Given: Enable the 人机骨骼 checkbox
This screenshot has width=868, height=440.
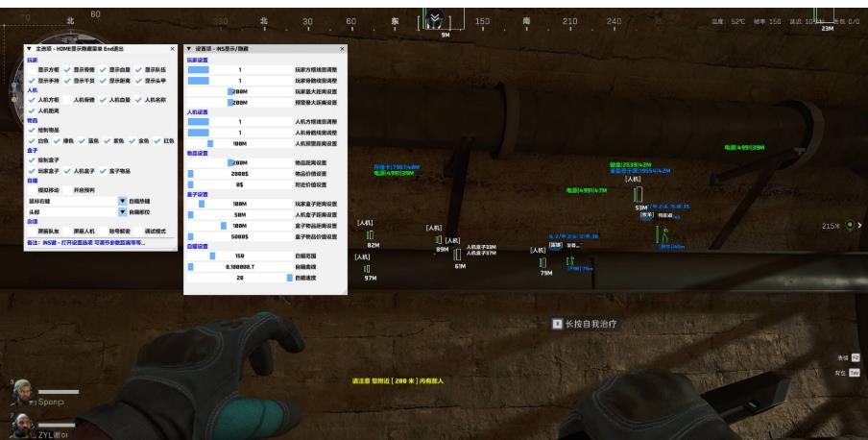Looking at the screenshot, I should [67, 100].
